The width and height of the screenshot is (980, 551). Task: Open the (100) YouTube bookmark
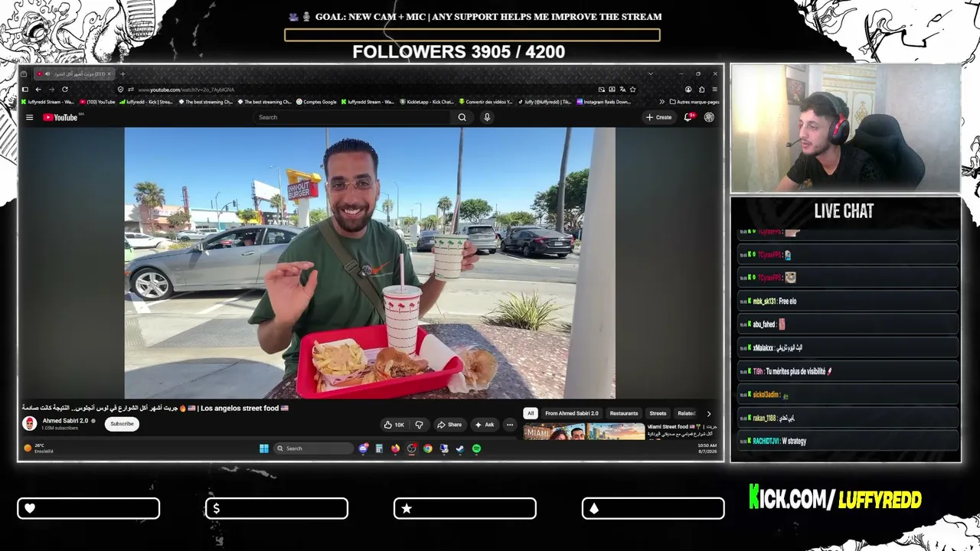point(97,102)
